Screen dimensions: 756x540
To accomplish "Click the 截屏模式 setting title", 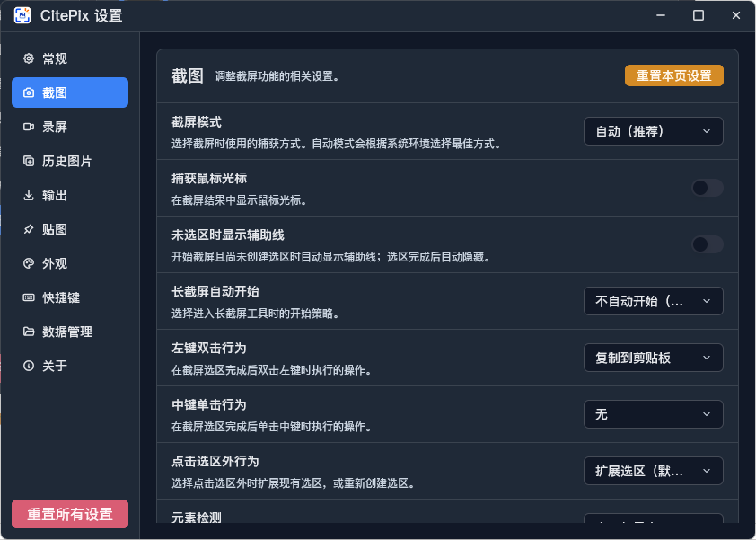I will coord(197,122).
